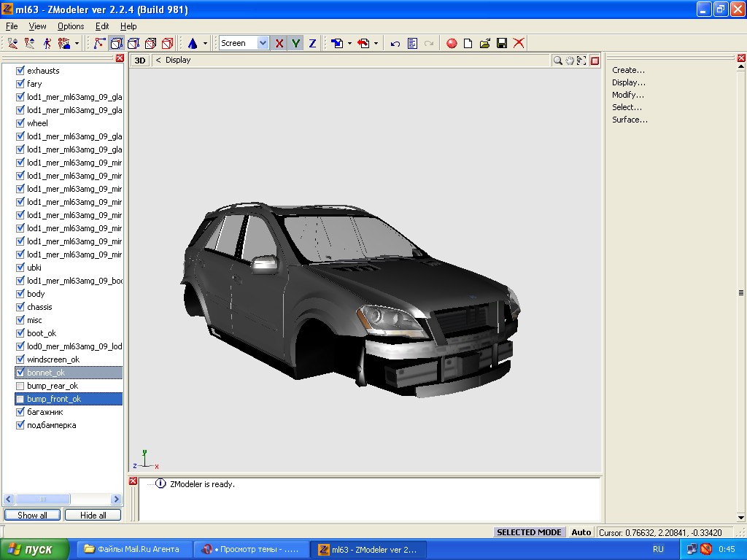This screenshot has width=747, height=560.
Task: Uncheck the ubki object checkbox
Action: 20,268
